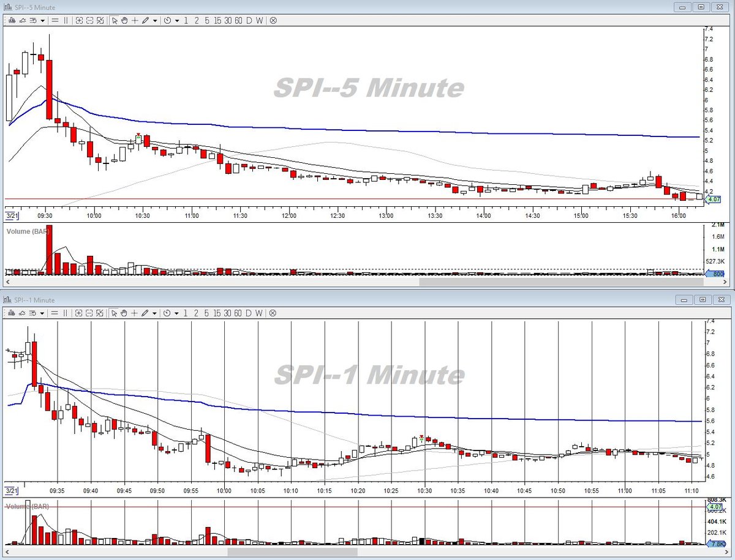735x560 pixels.
Task: Expand the clock dropdown arrow in 5 Minute toolbar
Action: (x=177, y=21)
